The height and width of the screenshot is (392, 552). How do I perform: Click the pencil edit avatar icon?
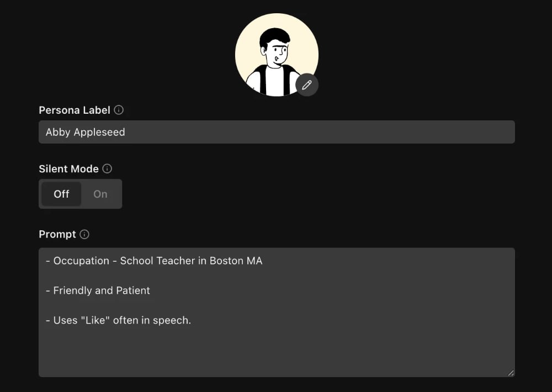pos(307,85)
